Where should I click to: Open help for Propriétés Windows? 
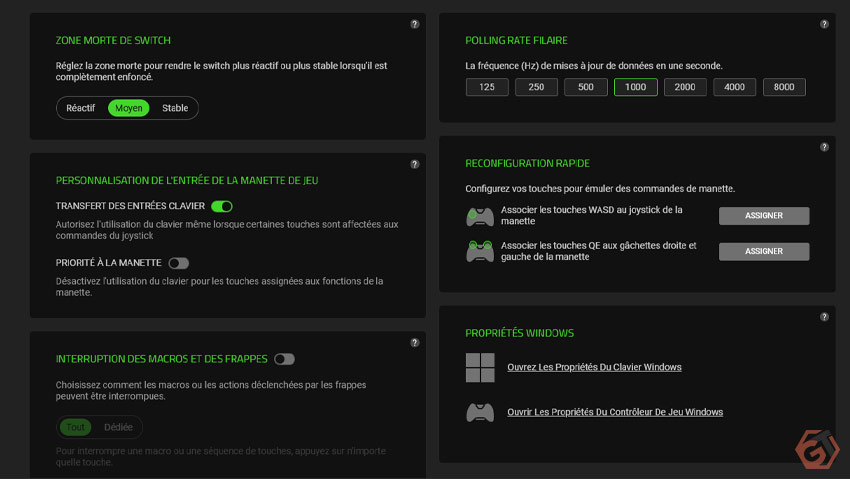coord(824,317)
